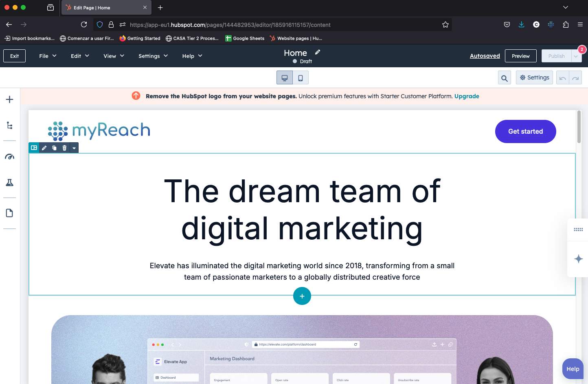
Task: Click the teal add section plus button
Action: pos(302,296)
